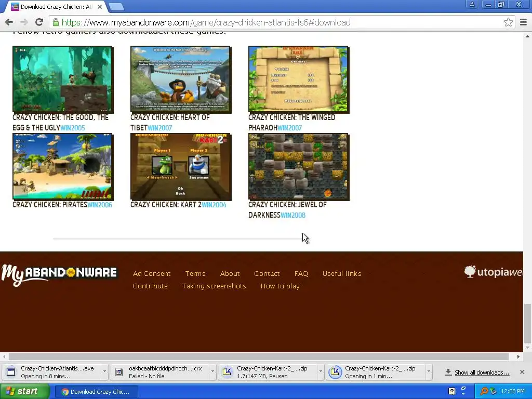The height and width of the screenshot is (399, 532).
Task: Open the Crazy Chicken Kart 2 thumbnail
Action: point(181,166)
